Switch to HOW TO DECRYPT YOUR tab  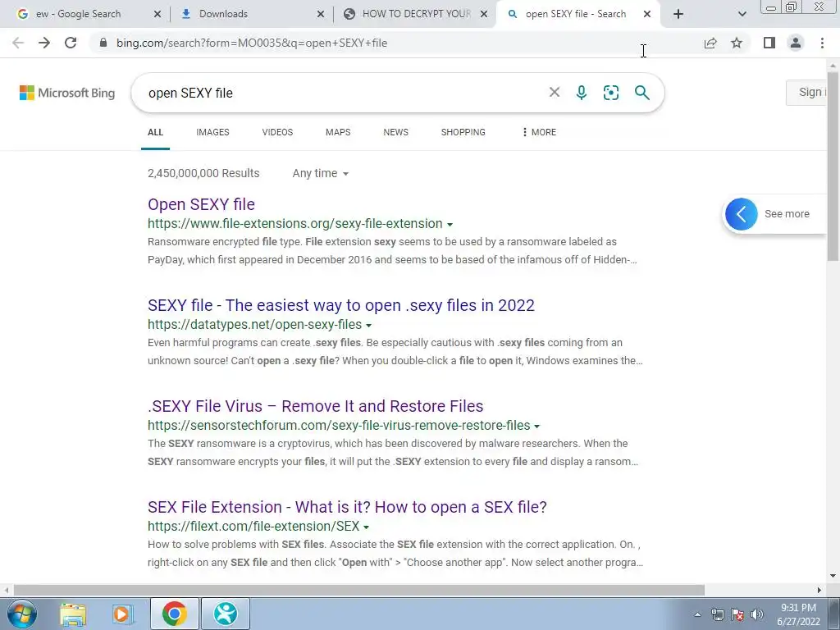(413, 14)
